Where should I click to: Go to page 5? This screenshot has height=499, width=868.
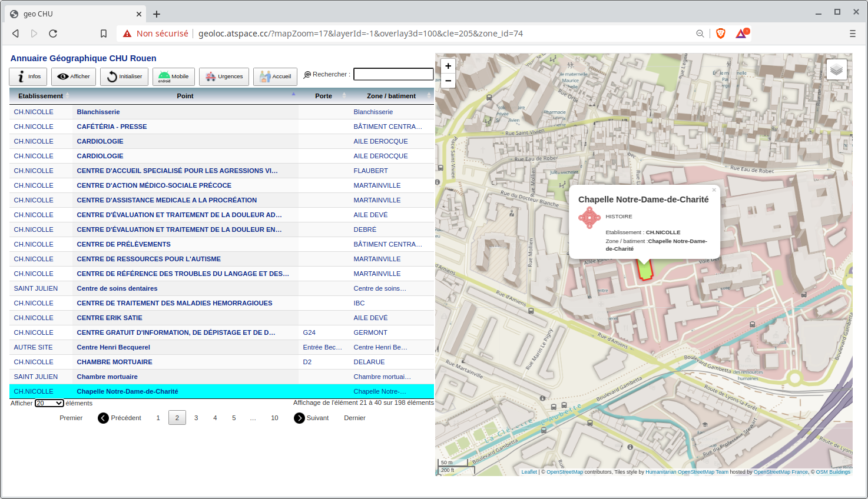point(234,418)
